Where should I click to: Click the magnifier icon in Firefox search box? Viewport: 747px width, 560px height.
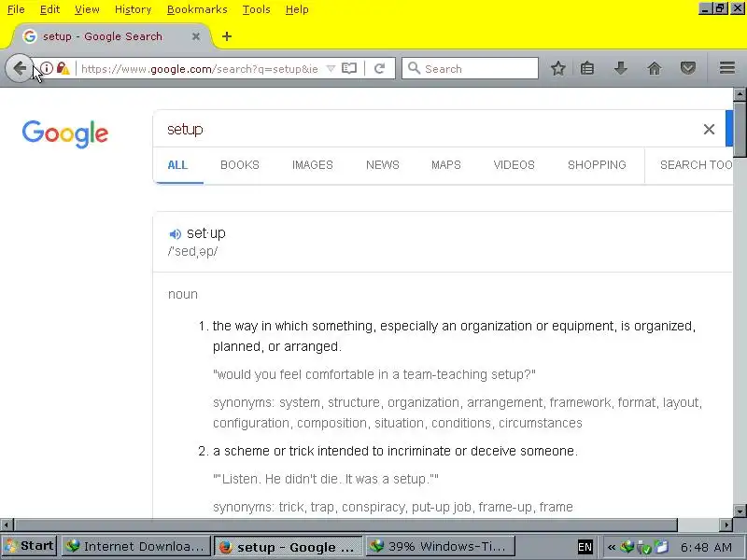414,68
